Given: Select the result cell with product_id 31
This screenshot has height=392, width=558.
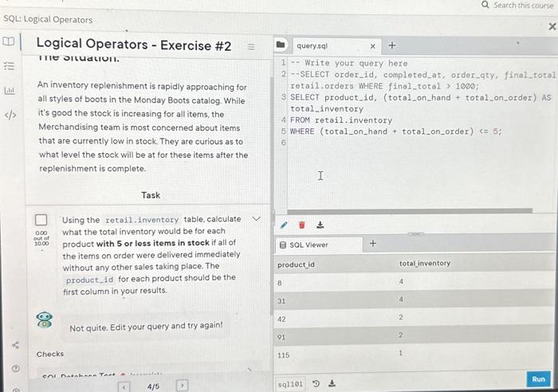Looking at the screenshot, I should point(281,301).
